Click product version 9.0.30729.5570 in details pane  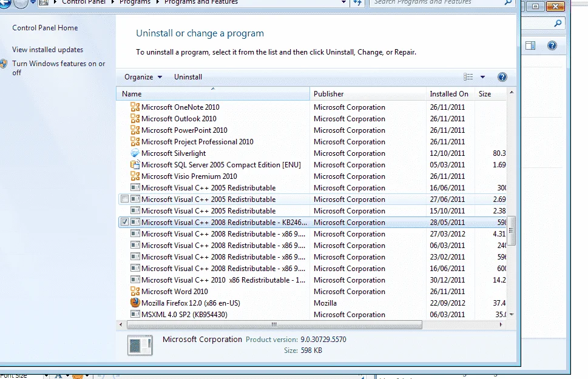tap(323, 339)
